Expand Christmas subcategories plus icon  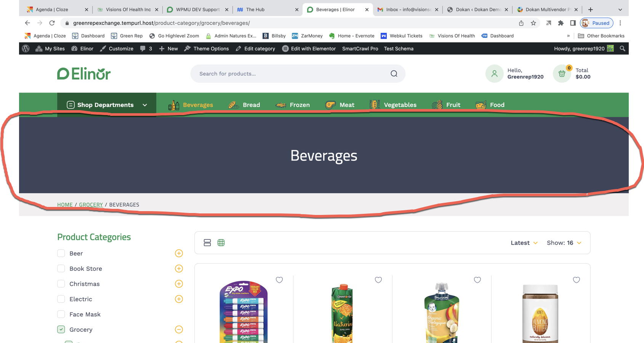point(179,284)
